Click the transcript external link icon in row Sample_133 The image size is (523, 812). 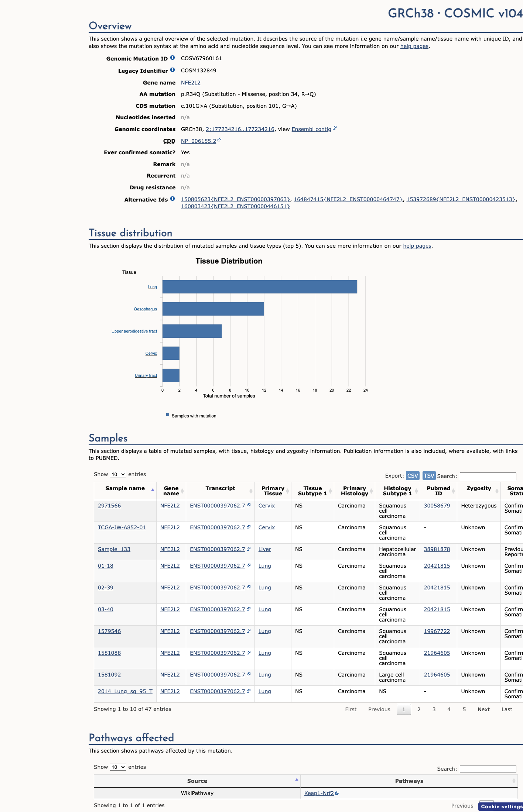tap(249, 549)
